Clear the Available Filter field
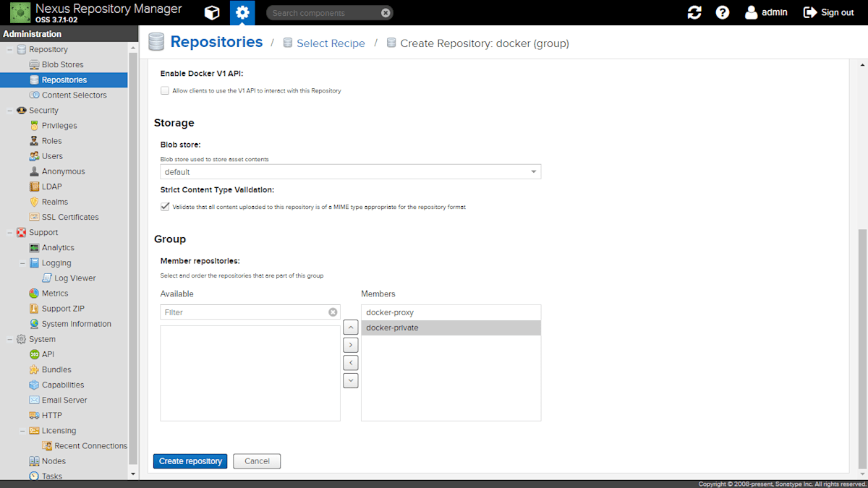Screen dimensions: 868x488 pyautogui.click(x=333, y=312)
